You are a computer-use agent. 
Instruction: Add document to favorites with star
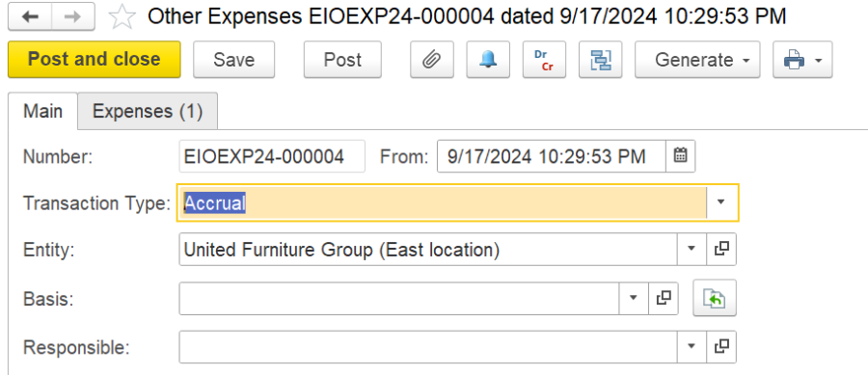coord(122,17)
